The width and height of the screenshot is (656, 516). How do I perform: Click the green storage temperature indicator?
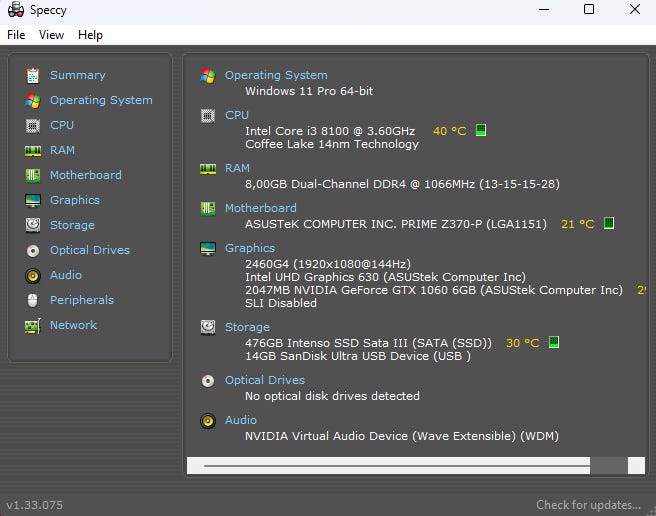(553, 343)
